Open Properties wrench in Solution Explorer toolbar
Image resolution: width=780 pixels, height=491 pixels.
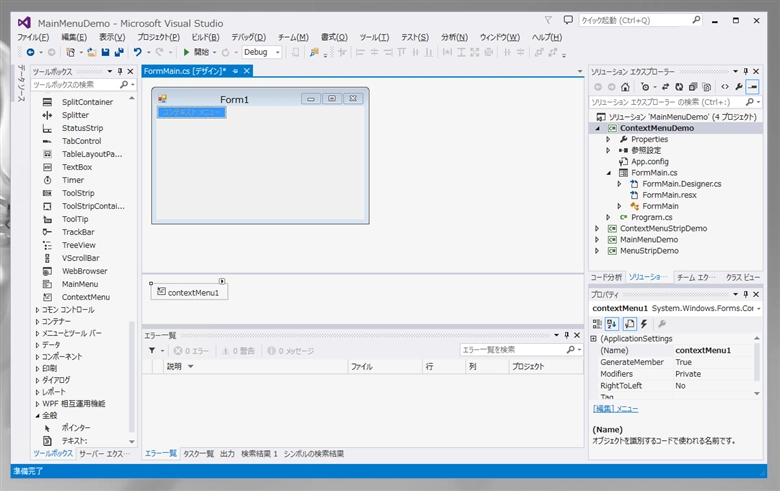(739, 87)
